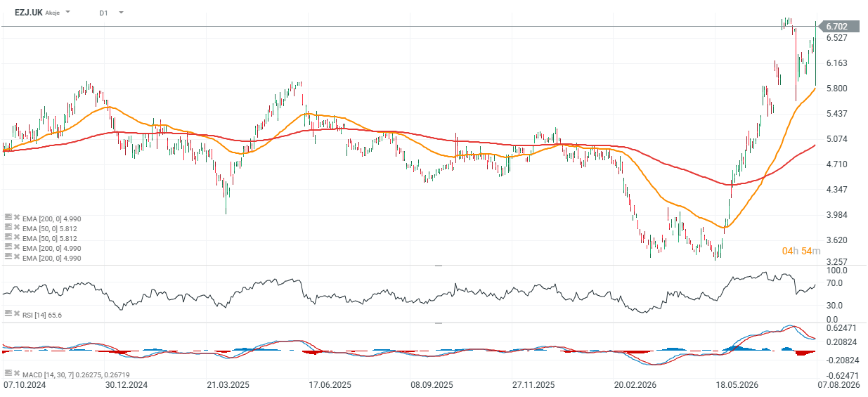Screen dimensions: 868x397
Task: Click RSI axis value 70.0
Action: coord(834,283)
